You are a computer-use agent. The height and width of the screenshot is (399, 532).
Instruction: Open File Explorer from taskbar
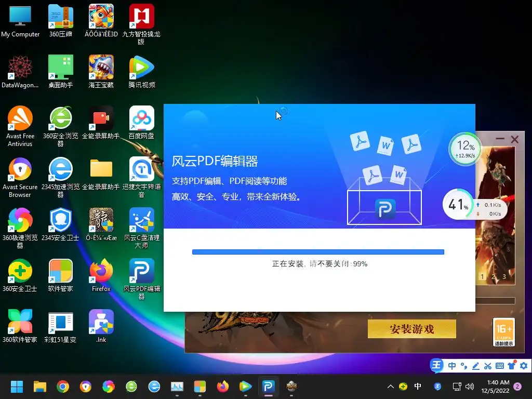[39, 387]
